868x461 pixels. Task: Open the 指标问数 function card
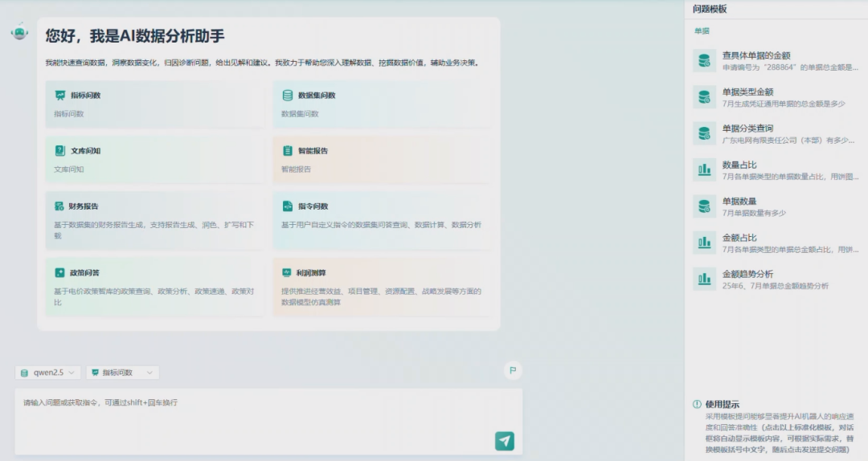pyautogui.click(x=154, y=104)
